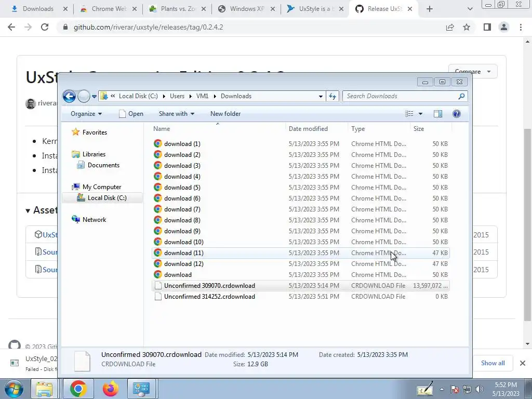The height and width of the screenshot is (399, 532).
Task: Select the download (1) file icon
Action: coord(158,143)
